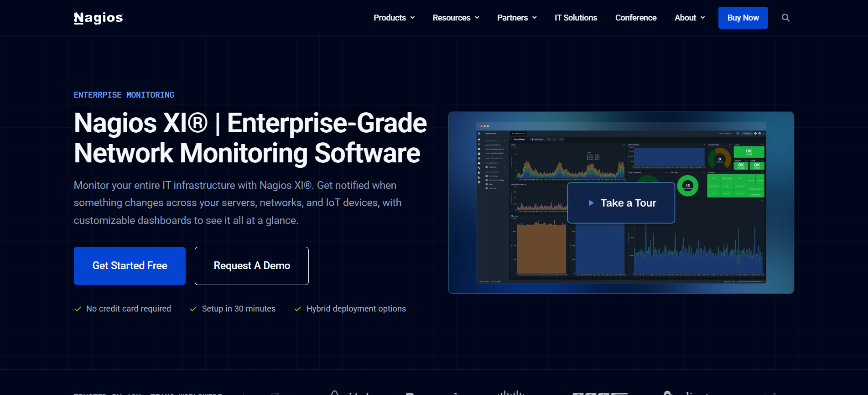
Task: Open the Conference nav link
Action: pos(636,18)
